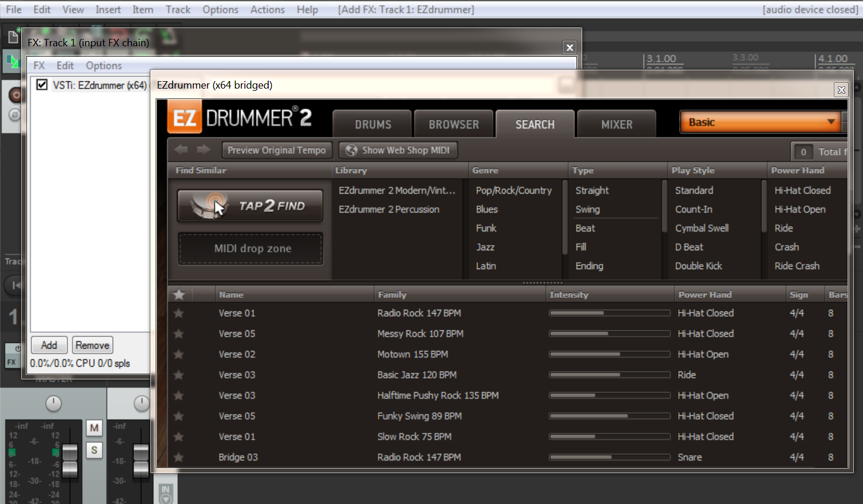This screenshot has height=504, width=863.
Task: Favorite the Motown 155 BPM star
Action: [x=179, y=354]
